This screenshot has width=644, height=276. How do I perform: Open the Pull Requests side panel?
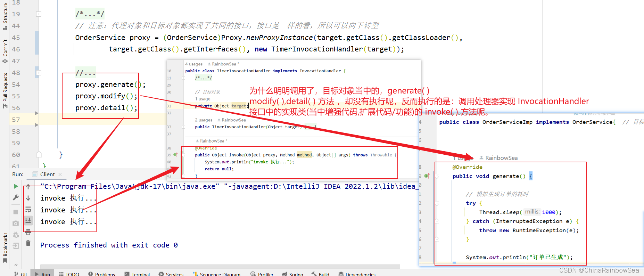pos(5,90)
